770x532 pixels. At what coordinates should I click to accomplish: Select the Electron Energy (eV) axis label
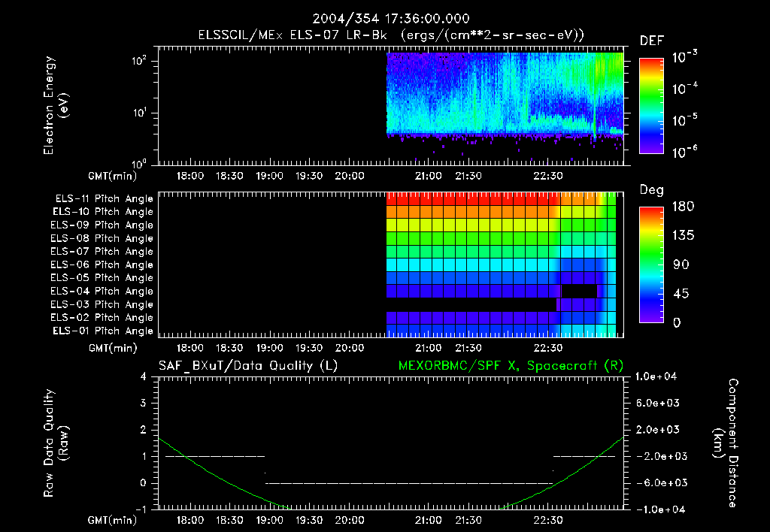(56, 105)
